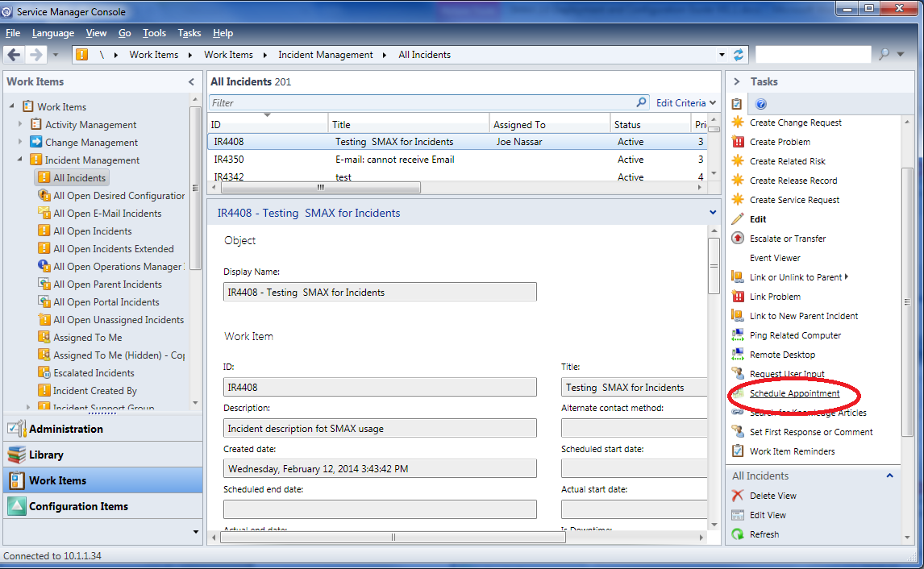924x569 pixels.
Task: Click the Edit pencil icon
Action: tap(737, 219)
